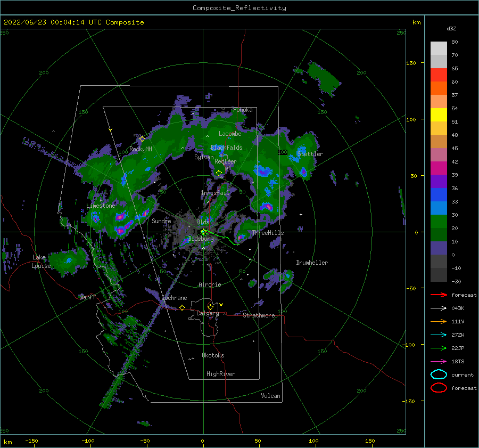Select the slate 0-10 dBZ color swatch
This screenshot has width=479, height=448.
point(439,248)
